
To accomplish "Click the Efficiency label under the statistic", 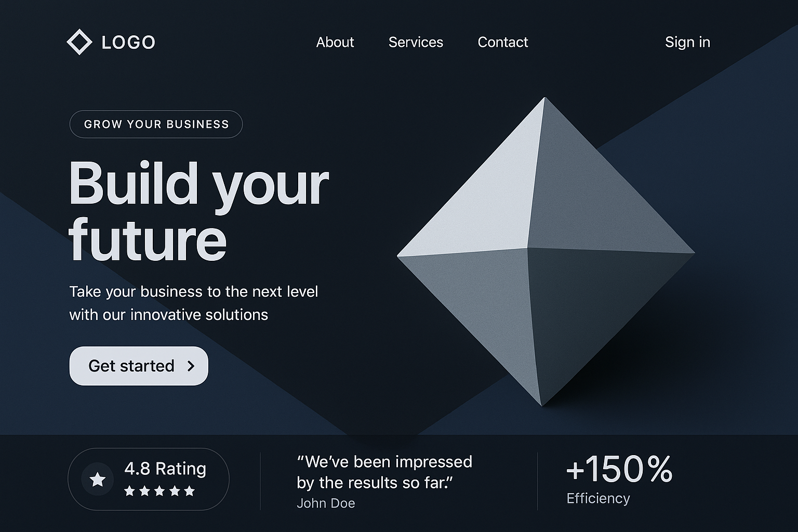I will point(598,499).
